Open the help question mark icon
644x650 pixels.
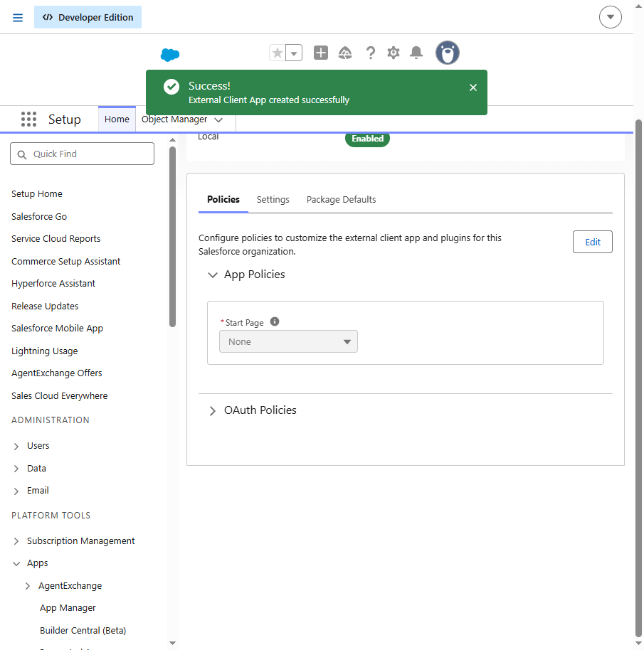tap(370, 53)
